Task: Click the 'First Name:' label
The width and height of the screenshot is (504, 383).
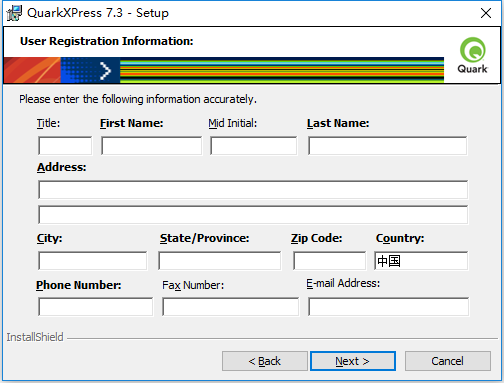Action: point(132,123)
